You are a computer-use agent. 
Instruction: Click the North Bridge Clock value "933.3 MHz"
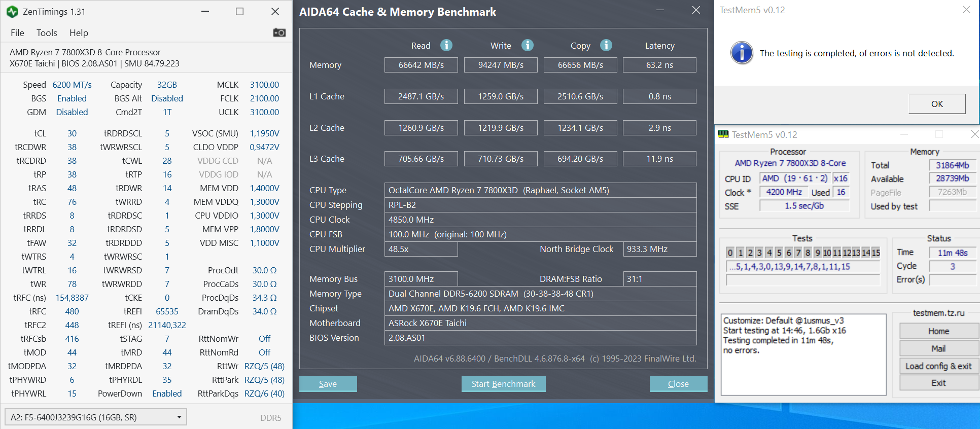659,249
